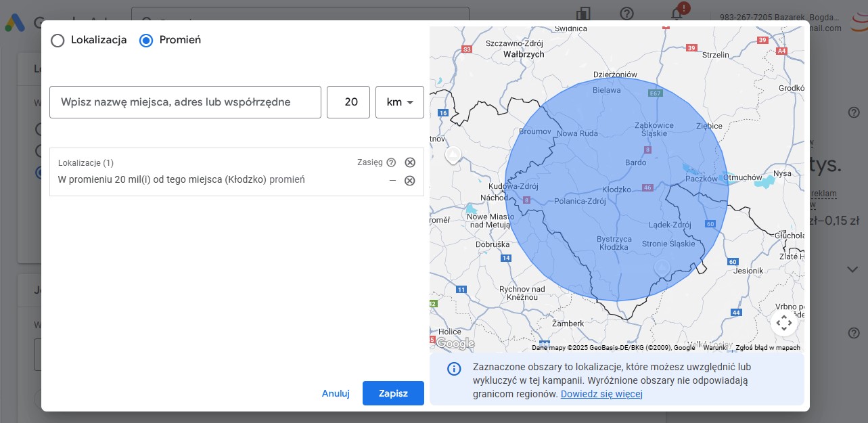The height and width of the screenshot is (423, 868).
Task: Click the Google logo on the map
Action: point(455,343)
